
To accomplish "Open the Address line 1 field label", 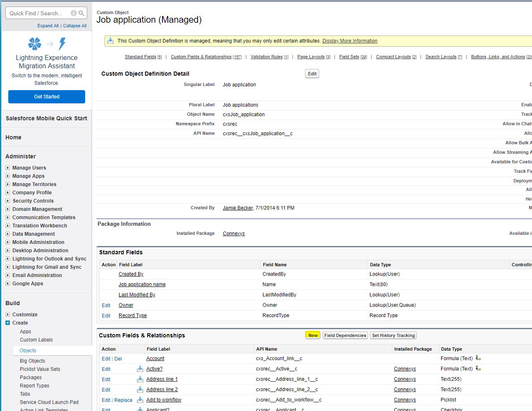I will (162, 379).
